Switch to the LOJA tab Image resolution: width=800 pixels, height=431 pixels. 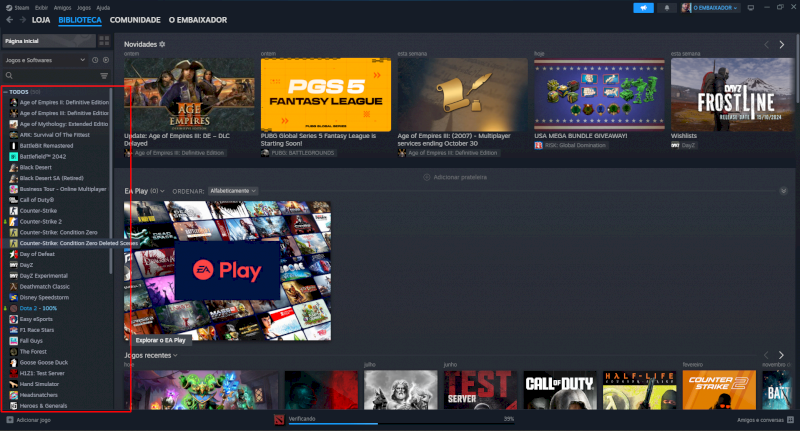[41, 20]
